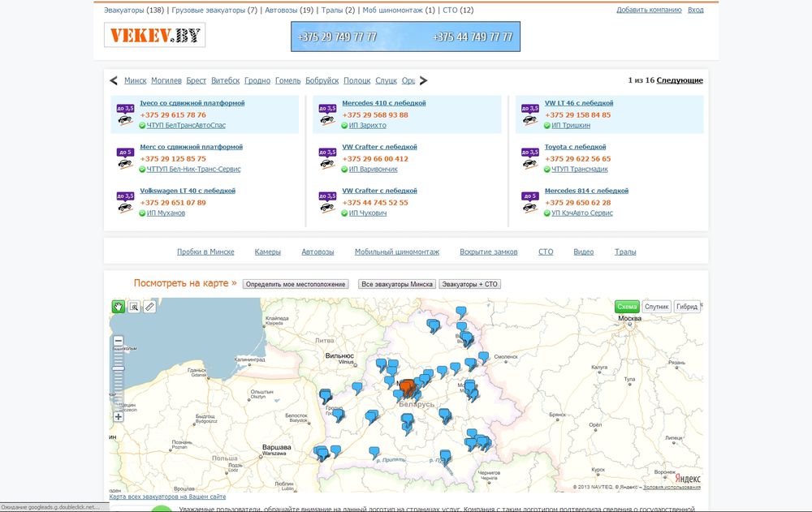812x512 pixels.
Task: Click Посмотреть на карте heading
Action: (x=185, y=283)
